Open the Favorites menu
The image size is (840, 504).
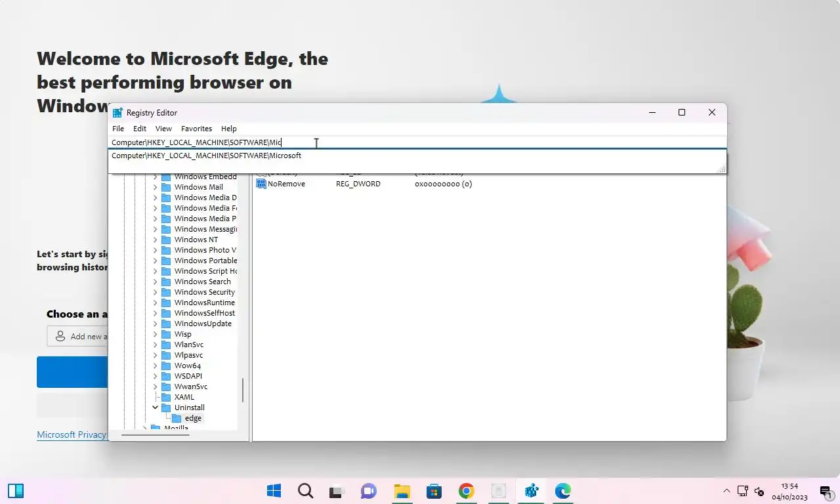point(196,129)
